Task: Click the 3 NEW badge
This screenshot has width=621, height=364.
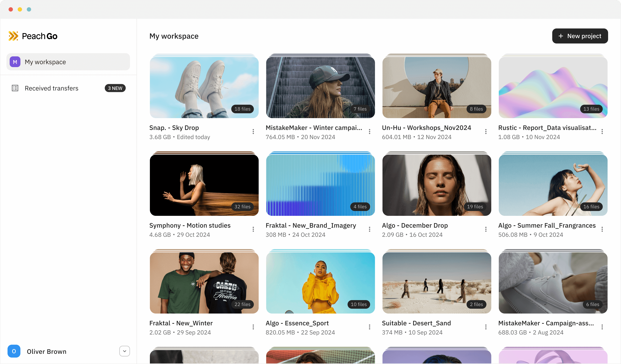Action: tap(115, 88)
